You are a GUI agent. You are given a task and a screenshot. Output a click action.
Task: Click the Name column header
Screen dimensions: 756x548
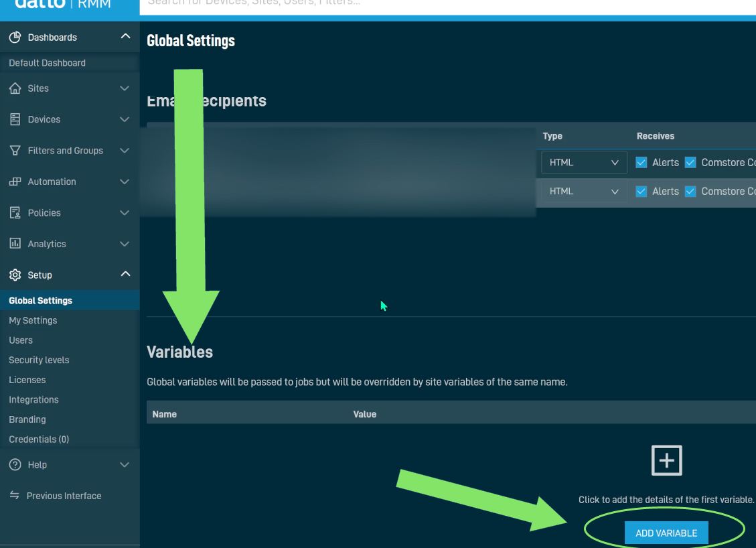(165, 414)
